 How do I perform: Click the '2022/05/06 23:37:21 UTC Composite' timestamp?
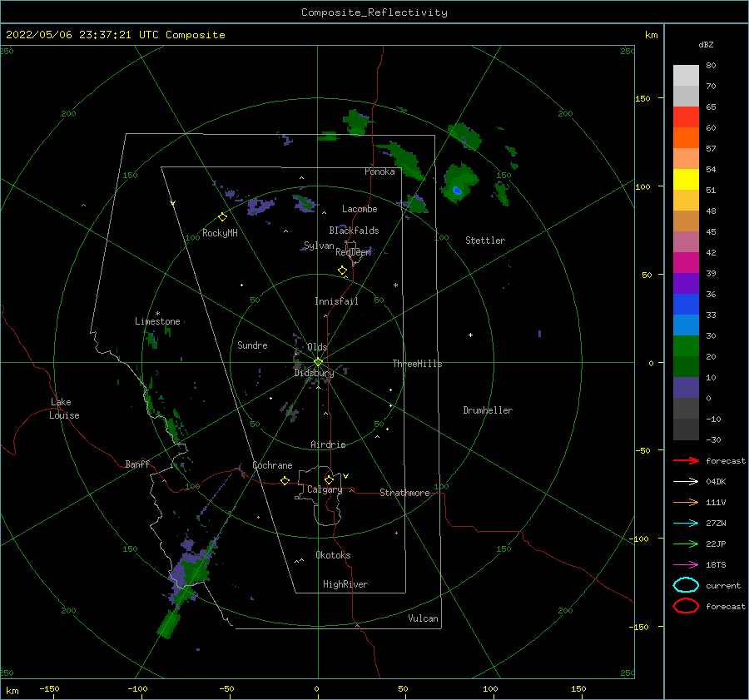pyautogui.click(x=115, y=35)
